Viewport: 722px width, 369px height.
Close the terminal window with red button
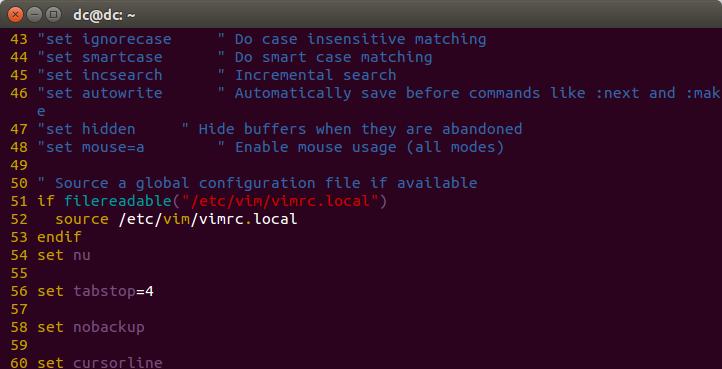pos(15,14)
